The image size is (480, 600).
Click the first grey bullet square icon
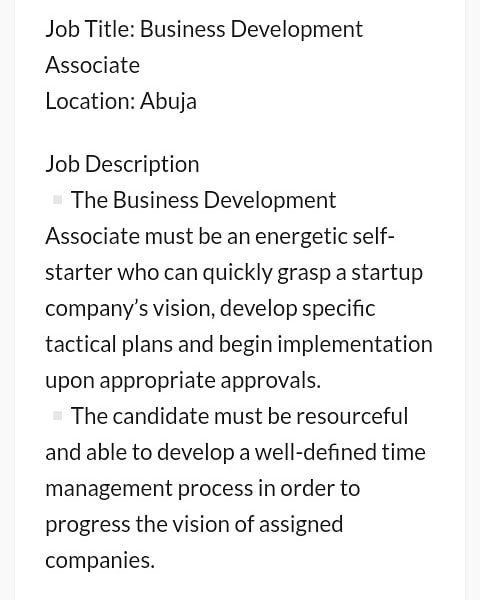coord(57,200)
